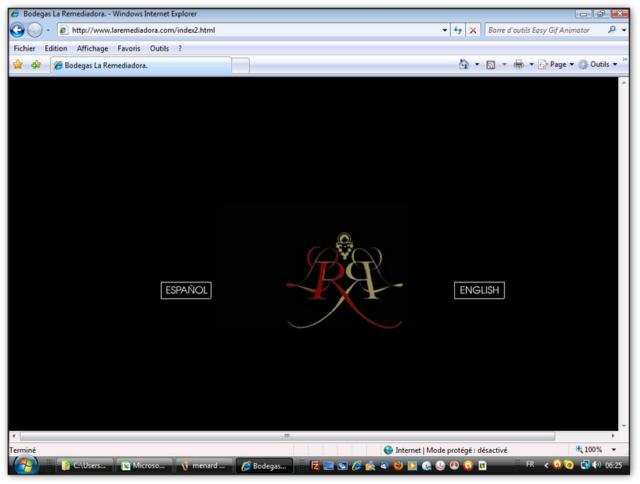The height and width of the screenshot is (484, 640).
Task: Switch to Microsoft Excel taskbar window
Action: coord(144,466)
